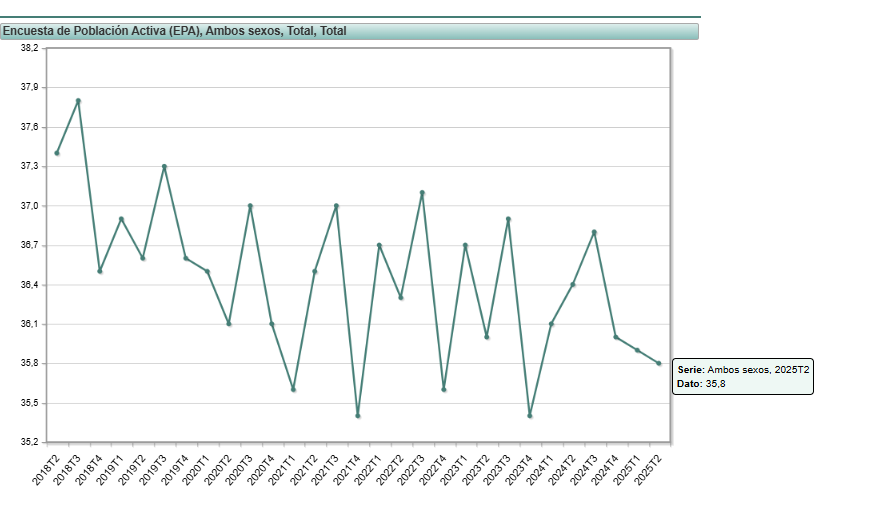Image resolution: width=879 pixels, height=512 pixels.
Task: Click the 2018T2 label on the x-axis
Action: tap(47, 468)
